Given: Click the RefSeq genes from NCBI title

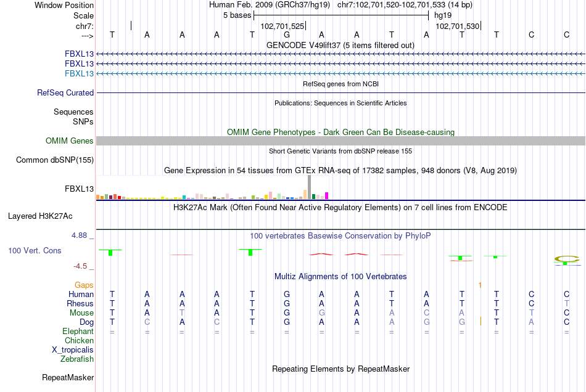Looking at the screenshot, I should pos(340,84).
